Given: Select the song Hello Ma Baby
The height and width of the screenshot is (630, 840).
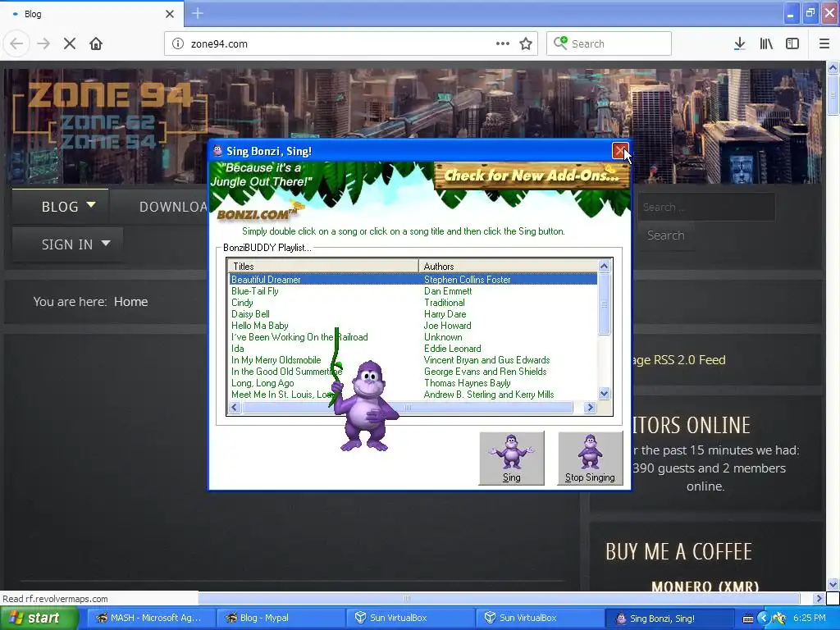Looking at the screenshot, I should click(x=260, y=326).
